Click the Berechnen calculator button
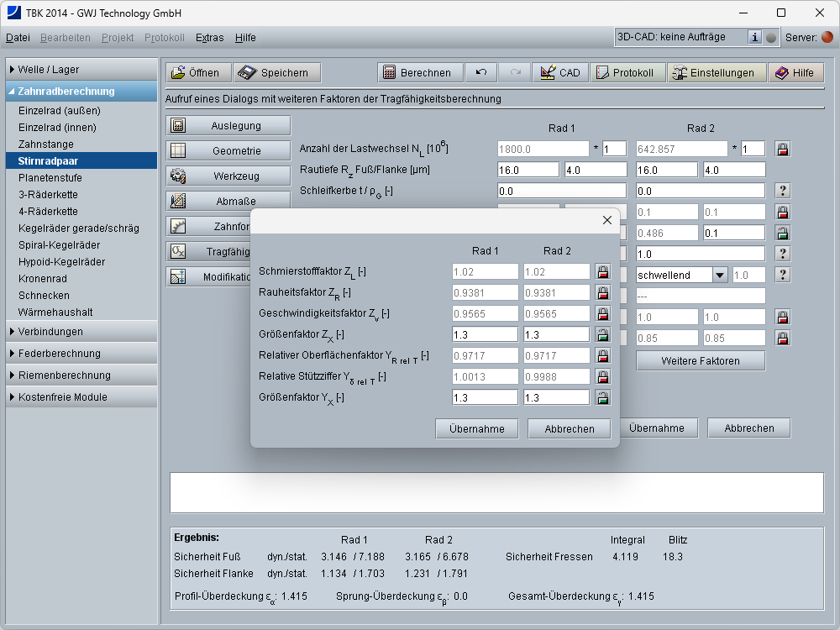This screenshot has height=630, width=840. [420, 72]
